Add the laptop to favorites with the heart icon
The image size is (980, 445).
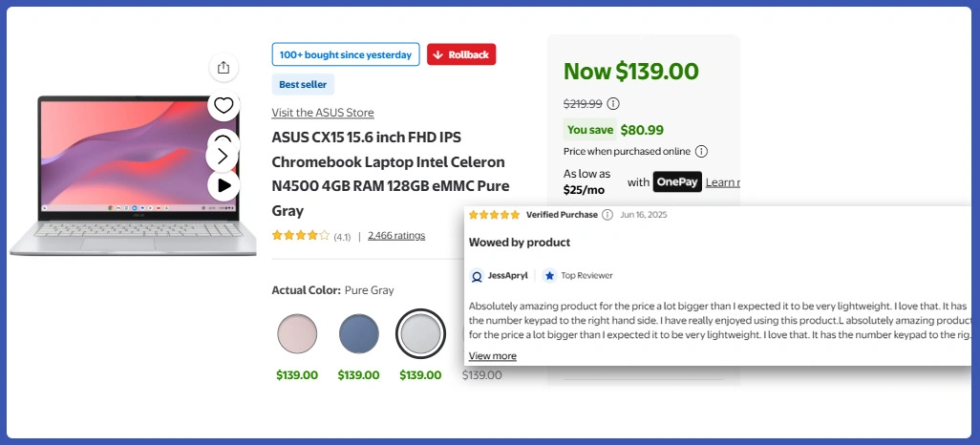(224, 105)
